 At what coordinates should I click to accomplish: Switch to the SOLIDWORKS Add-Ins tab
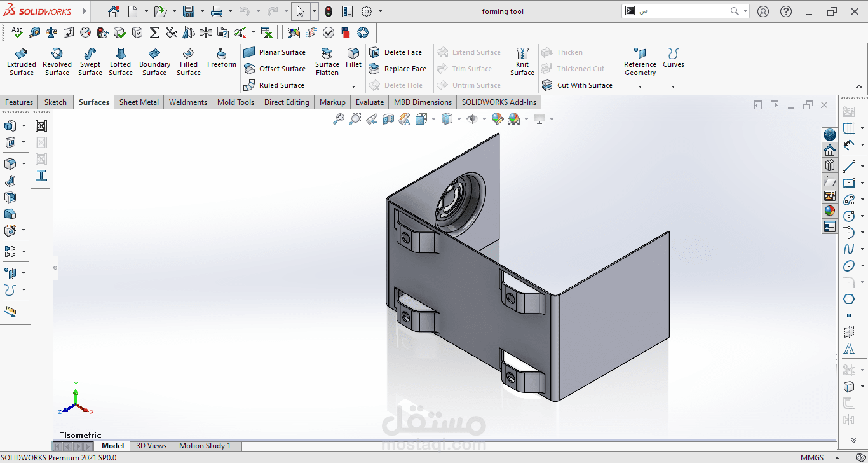tap(499, 102)
